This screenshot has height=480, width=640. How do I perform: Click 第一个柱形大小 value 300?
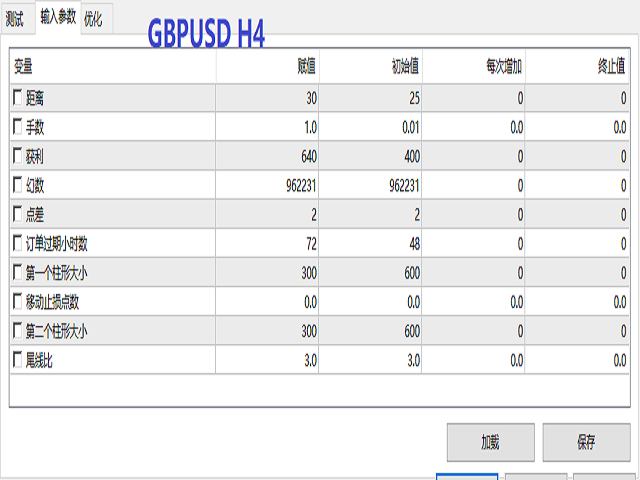[x=267, y=273]
